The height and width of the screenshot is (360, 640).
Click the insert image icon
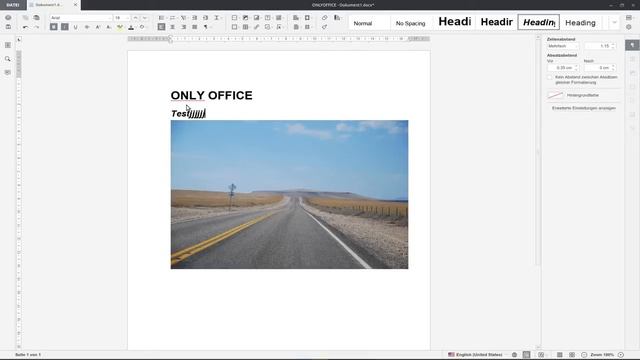tap(246, 18)
